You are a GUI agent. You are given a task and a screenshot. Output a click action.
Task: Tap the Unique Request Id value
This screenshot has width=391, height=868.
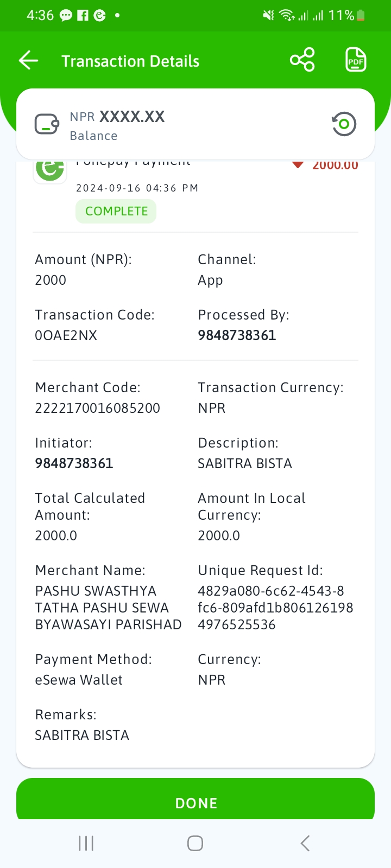coord(275,608)
